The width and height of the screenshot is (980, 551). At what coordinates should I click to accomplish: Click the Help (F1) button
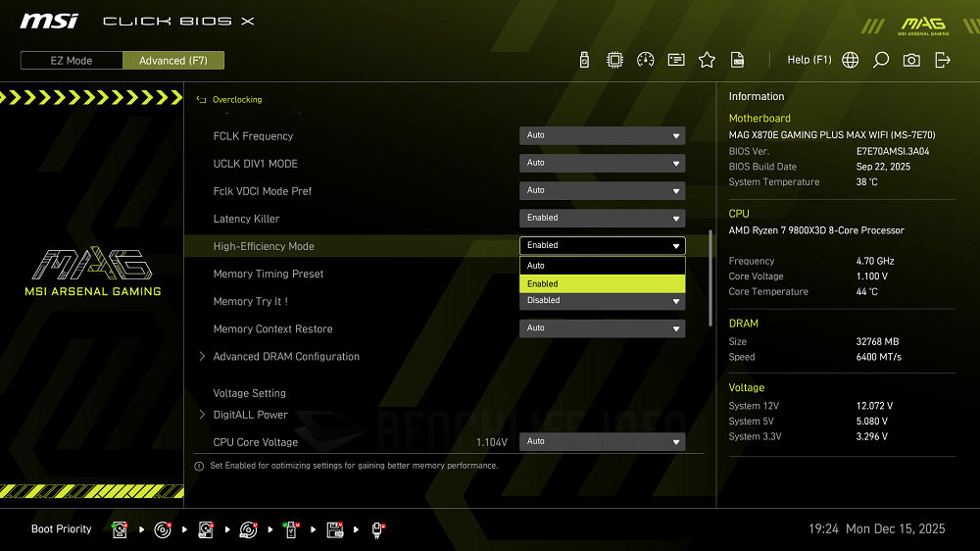(x=808, y=60)
